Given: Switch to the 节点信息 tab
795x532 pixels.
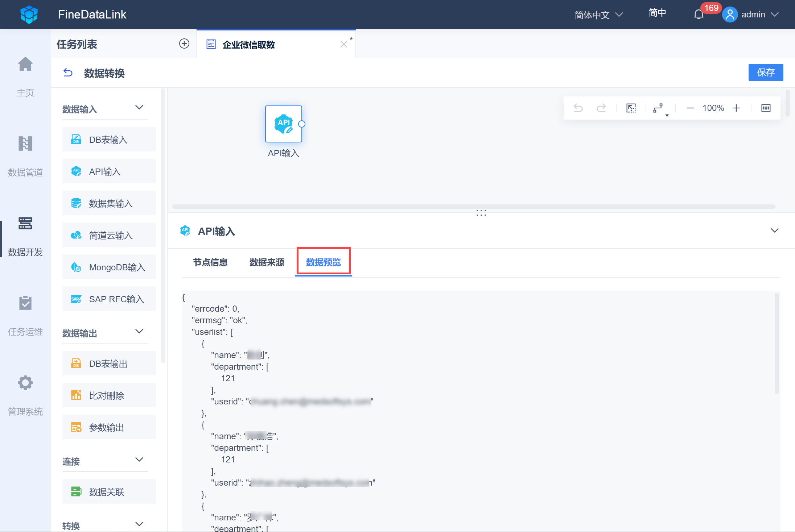Looking at the screenshot, I should click(x=210, y=262).
